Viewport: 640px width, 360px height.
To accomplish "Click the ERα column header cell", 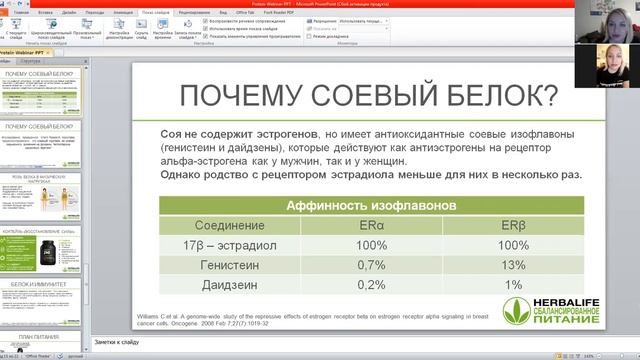I will coord(371,225).
